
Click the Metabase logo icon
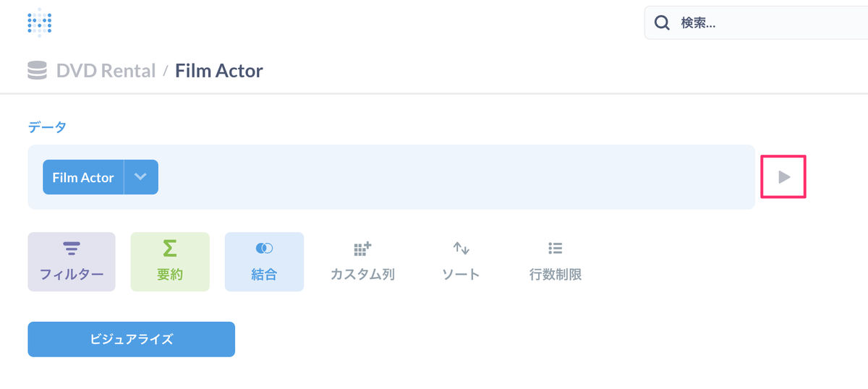point(39,22)
